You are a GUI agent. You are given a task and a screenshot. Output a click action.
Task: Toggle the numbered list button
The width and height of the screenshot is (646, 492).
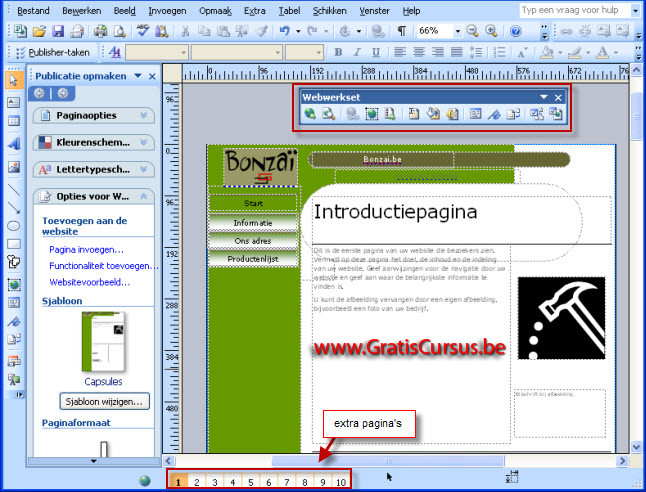point(499,52)
